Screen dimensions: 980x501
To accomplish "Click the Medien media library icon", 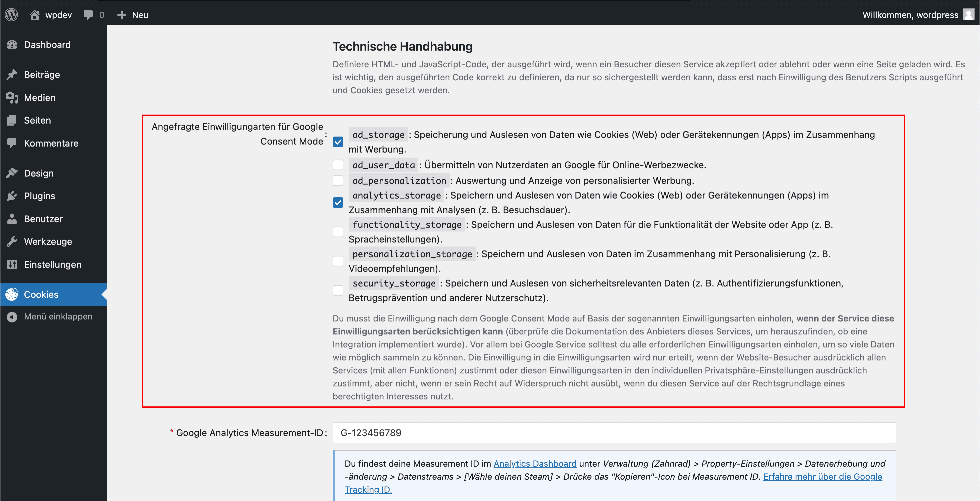I will point(12,98).
